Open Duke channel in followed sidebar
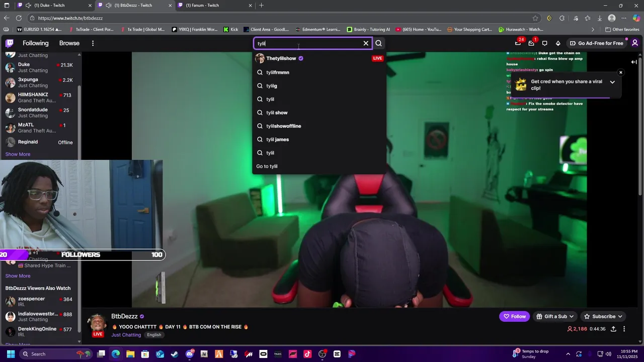Image resolution: width=644 pixels, height=362 pixels. (39, 67)
